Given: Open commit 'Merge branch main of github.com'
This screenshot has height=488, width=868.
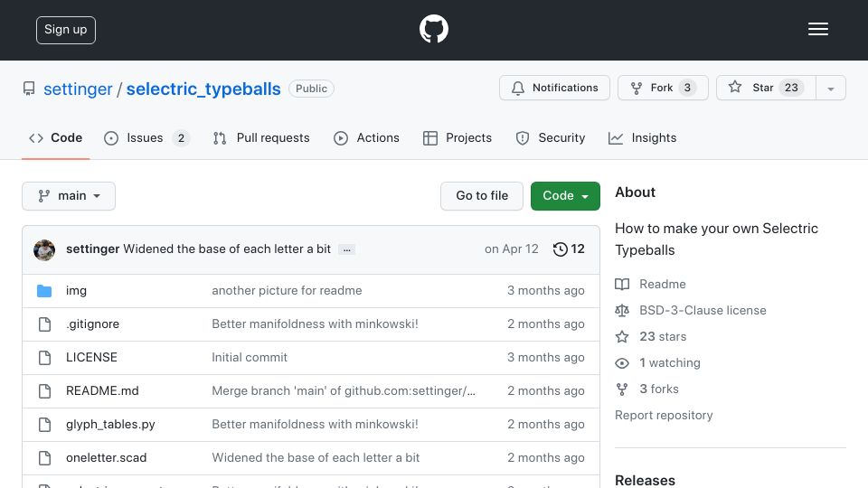Looking at the screenshot, I should pyautogui.click(x=344, y=391).
